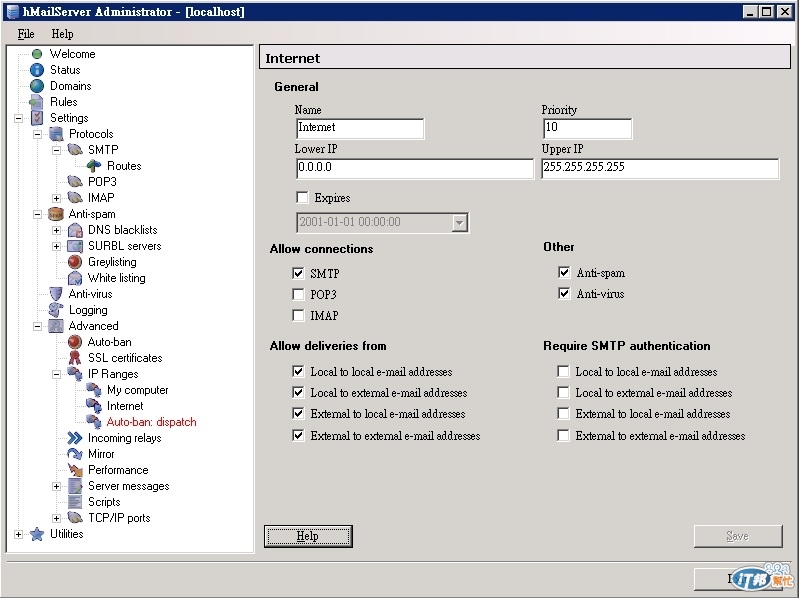Click the IMAP node icon
Viewport: 799px width, 598px height.
(x=75, y=198)
